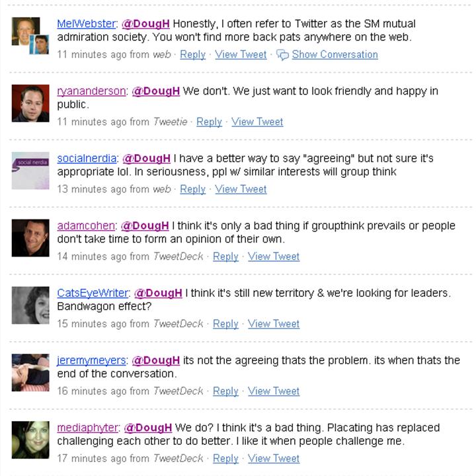The width and height of the screenshot is (476, 476).
Task: Open MelWebster's profile picture
Action: [x=30, y=36]
